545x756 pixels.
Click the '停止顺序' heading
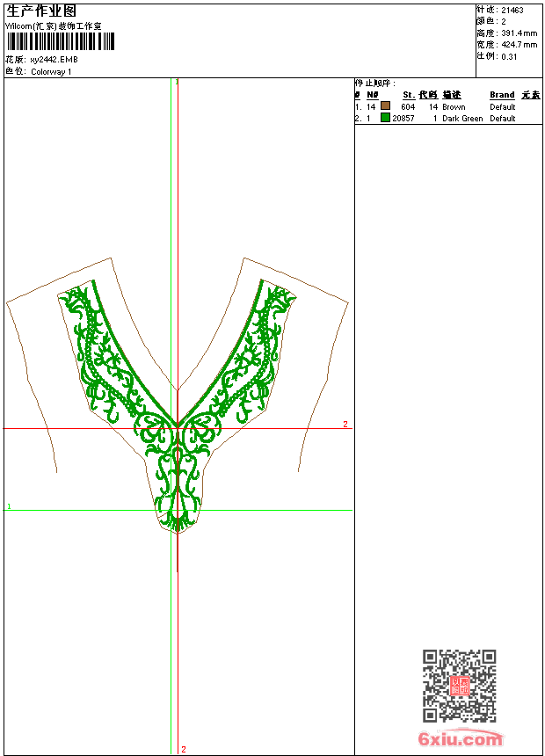[x=374, y=84]
